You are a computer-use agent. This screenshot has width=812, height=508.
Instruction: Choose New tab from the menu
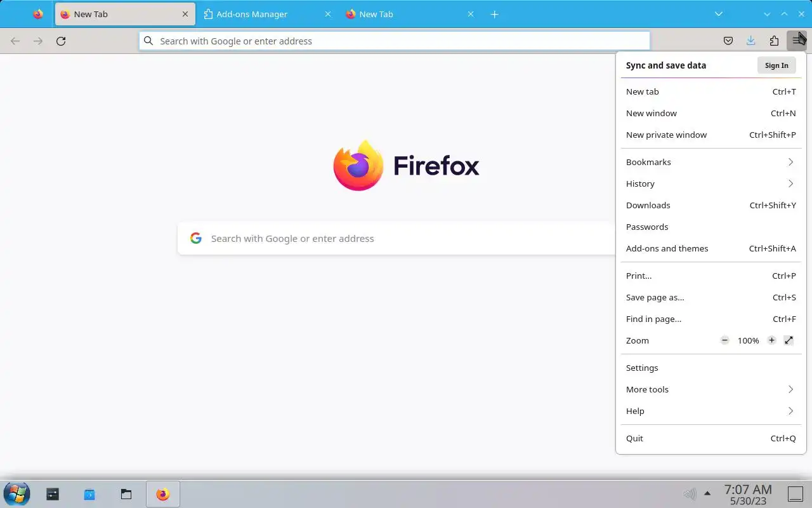coord(711,91)
